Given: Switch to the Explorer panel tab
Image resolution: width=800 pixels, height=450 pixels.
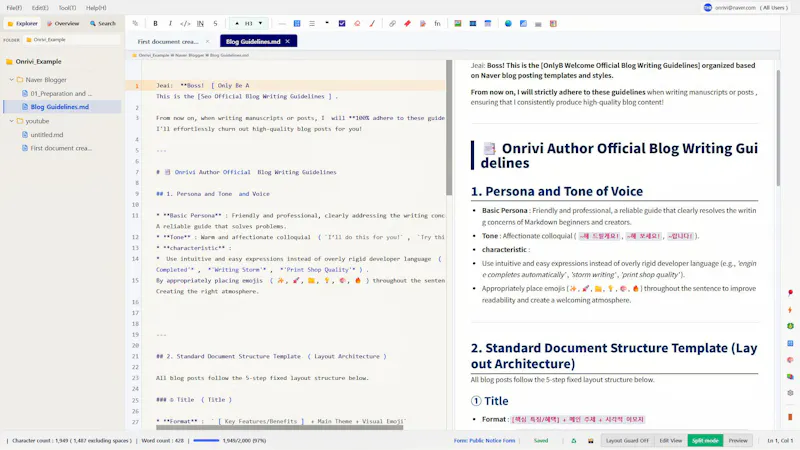Looking at the screenshot, I should pos(22,23).
